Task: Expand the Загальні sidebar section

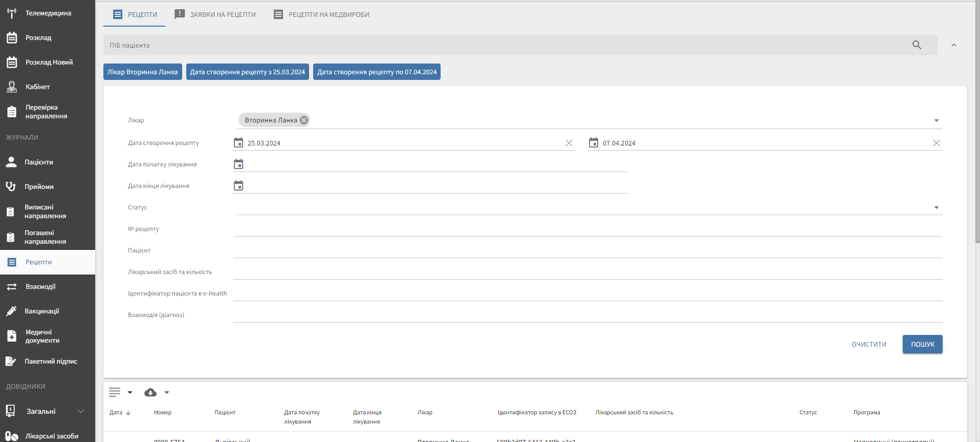Action: (x=80, y=411)
